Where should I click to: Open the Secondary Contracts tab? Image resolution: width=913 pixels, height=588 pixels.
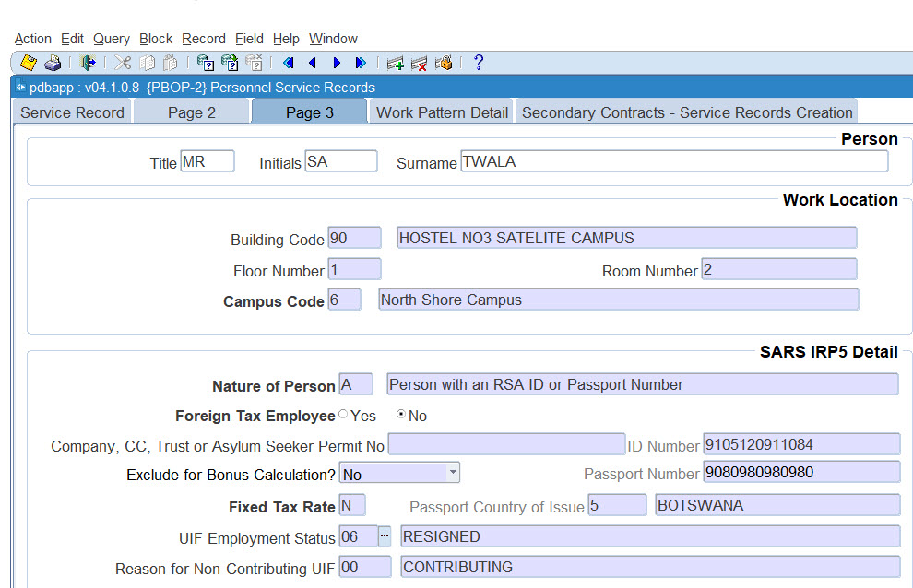[x=687, y=112]
